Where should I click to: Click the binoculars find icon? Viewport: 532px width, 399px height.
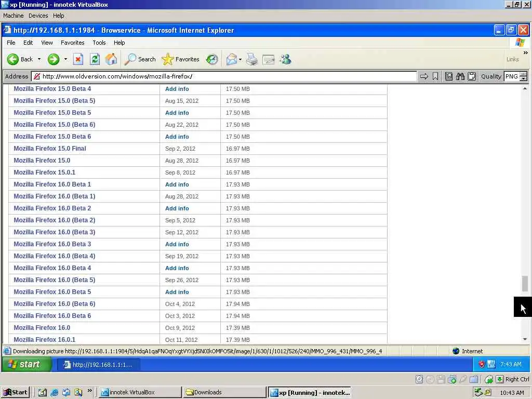coord(460,76)
